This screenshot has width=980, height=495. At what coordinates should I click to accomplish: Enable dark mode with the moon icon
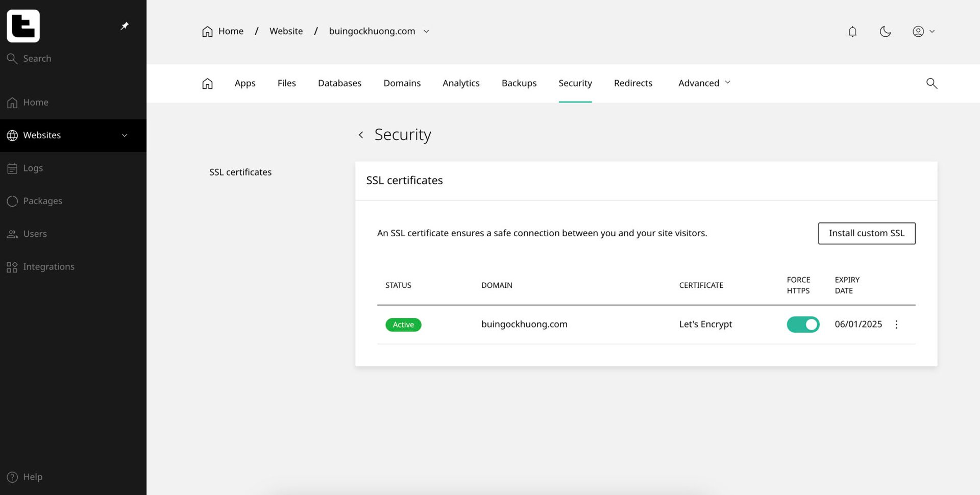886,31
